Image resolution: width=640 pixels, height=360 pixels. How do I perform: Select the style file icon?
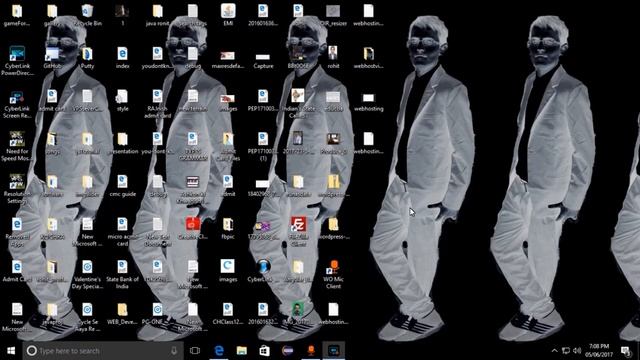(x=122, y=100)
